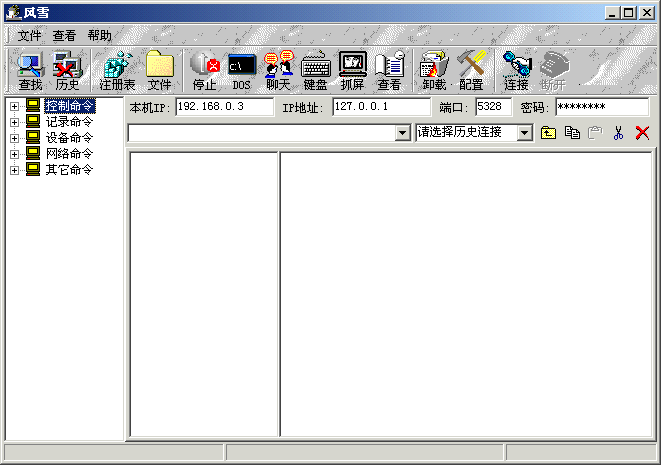Expand the 控制命令 tree node

[x=15, y=106]
